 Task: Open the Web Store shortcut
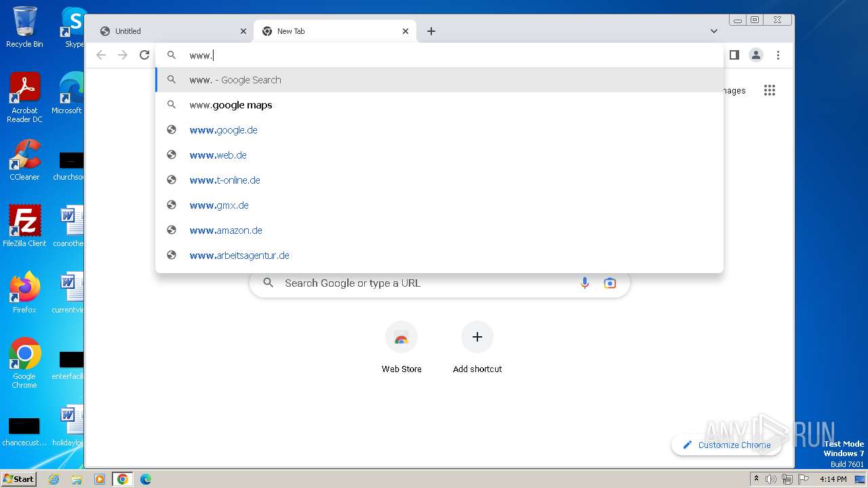coord(401,347)
